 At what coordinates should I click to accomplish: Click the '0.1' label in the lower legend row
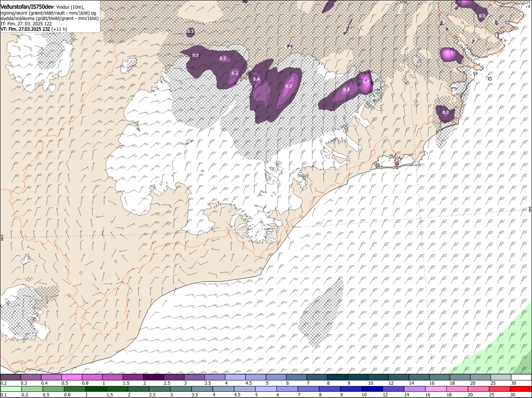click(3, 395)
